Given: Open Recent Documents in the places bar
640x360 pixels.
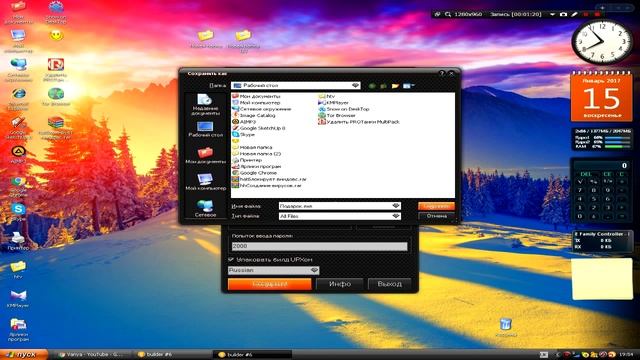Looking at the screenshot, I should tap(205, 104).
